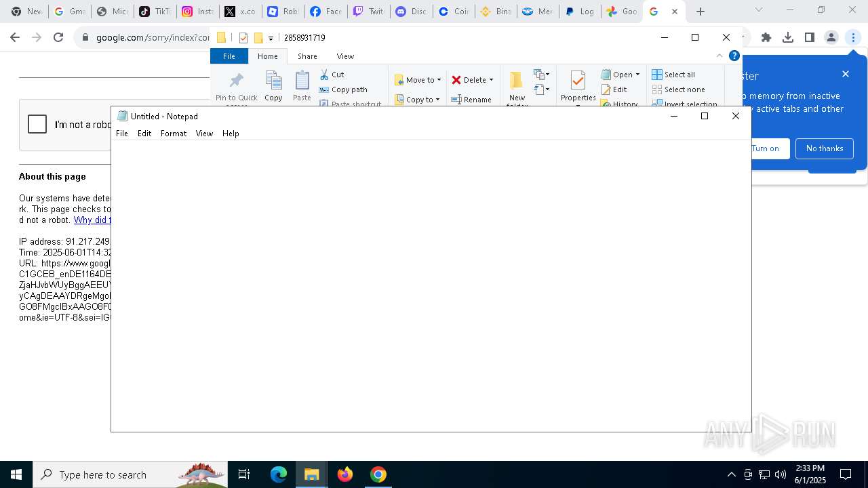The image size is (868, 488).
Task: Reload the page in Chrome
Action: (x=58, y=37)
